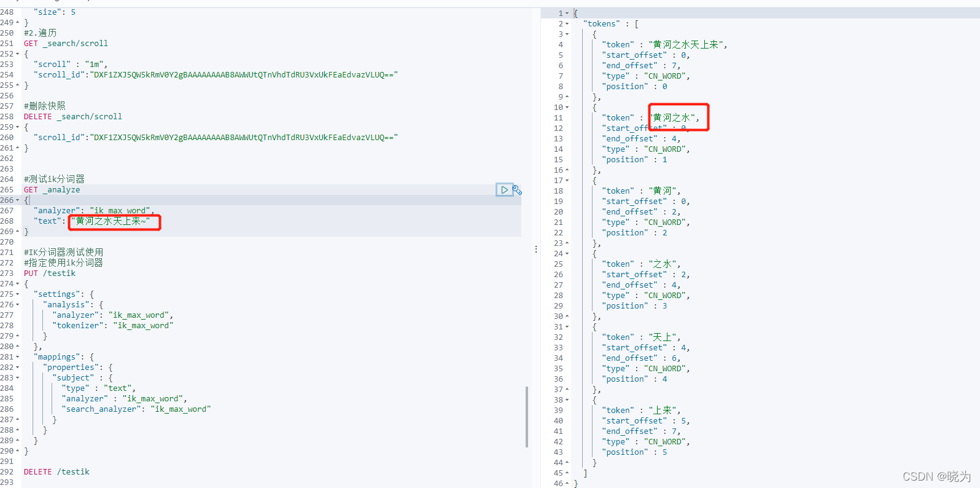
Task: Click the comment #删除快照
Action: [x=44, y=106]
